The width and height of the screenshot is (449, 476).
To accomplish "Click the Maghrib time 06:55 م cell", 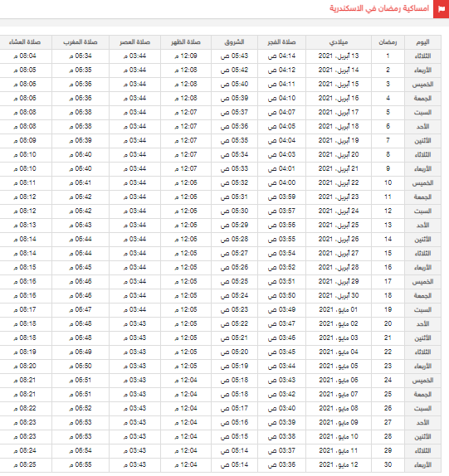I will [81, 464].
